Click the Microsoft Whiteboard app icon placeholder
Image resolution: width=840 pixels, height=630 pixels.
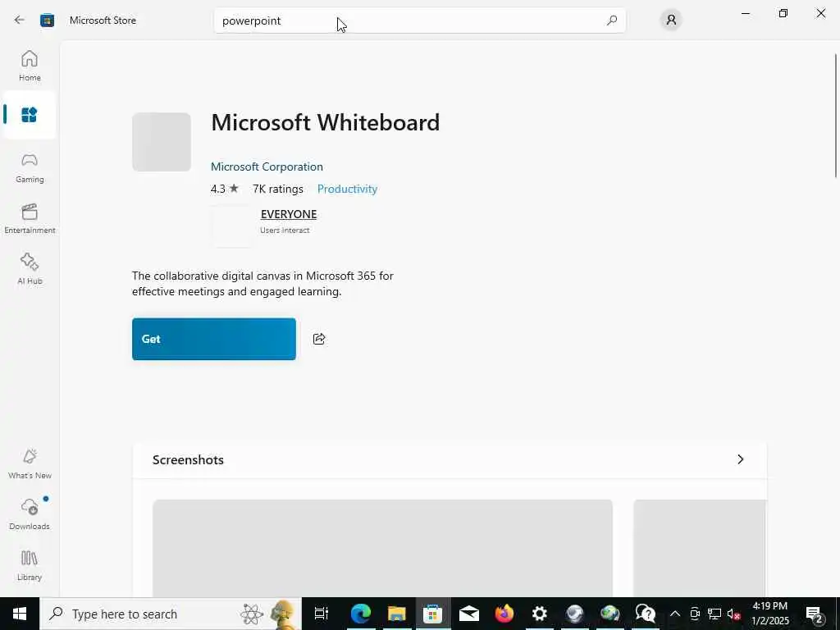(x=162, y=142)
